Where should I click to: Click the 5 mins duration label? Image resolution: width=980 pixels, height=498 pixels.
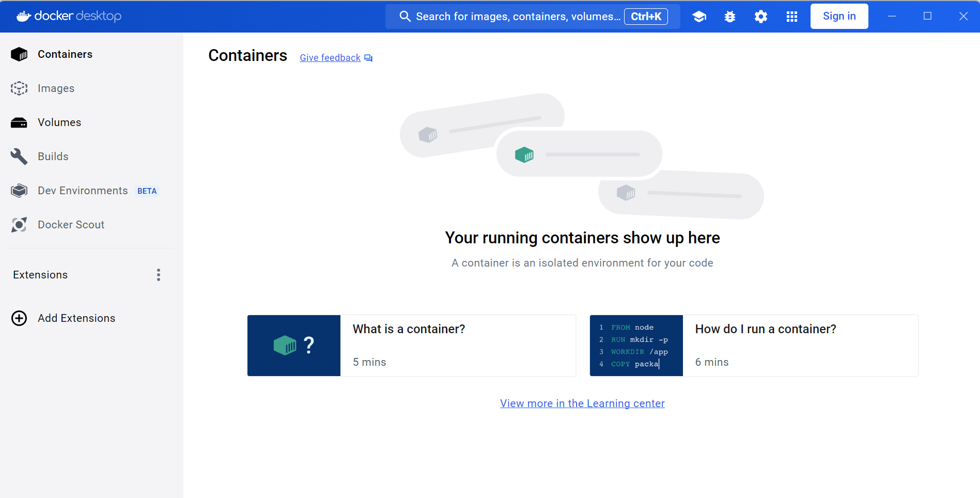point(369,362)
